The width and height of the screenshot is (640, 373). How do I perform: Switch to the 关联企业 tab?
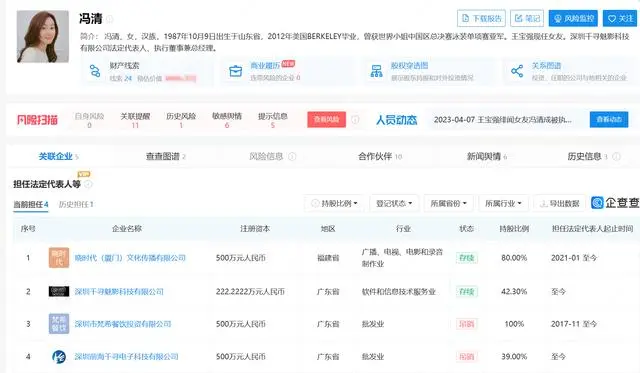click(58, 156)
